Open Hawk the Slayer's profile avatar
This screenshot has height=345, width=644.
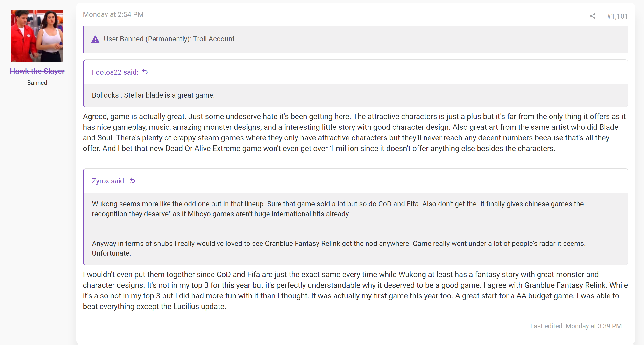coord(37,36)
